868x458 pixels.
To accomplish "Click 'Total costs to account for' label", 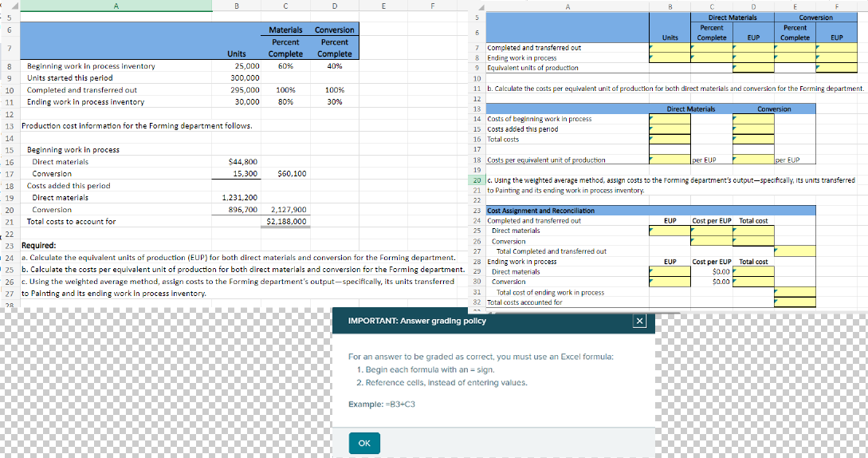I will pos(72,222).
